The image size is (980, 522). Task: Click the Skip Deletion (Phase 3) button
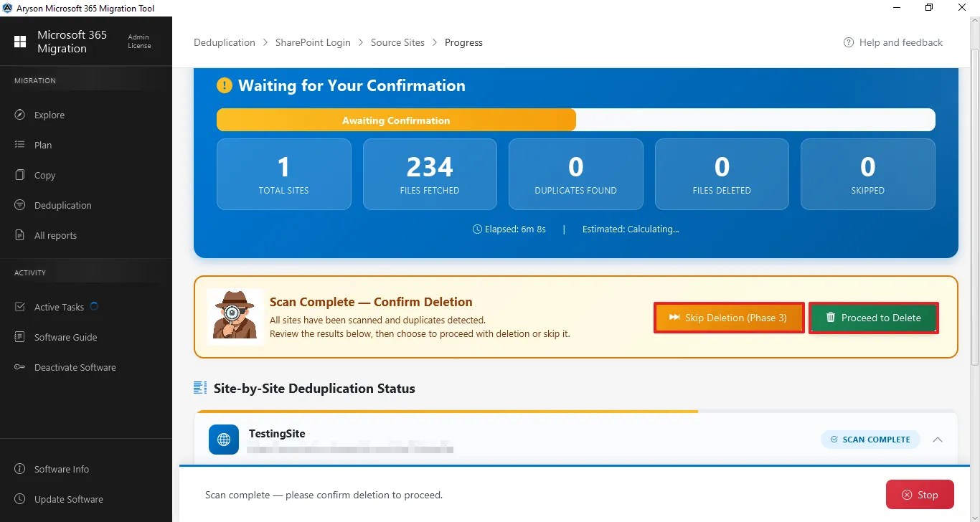[x=729, y=318]
